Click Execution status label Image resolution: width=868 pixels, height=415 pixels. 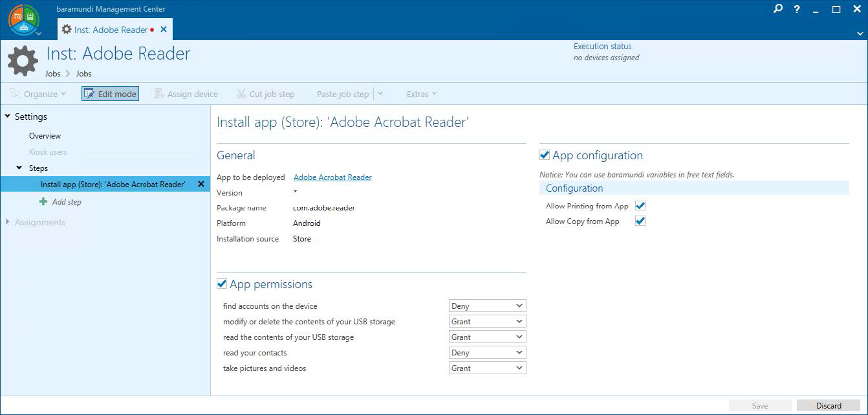point(603,47)
